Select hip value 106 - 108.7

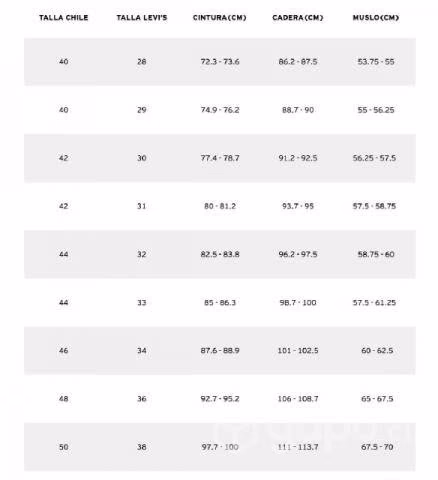(x=298, y=399)
